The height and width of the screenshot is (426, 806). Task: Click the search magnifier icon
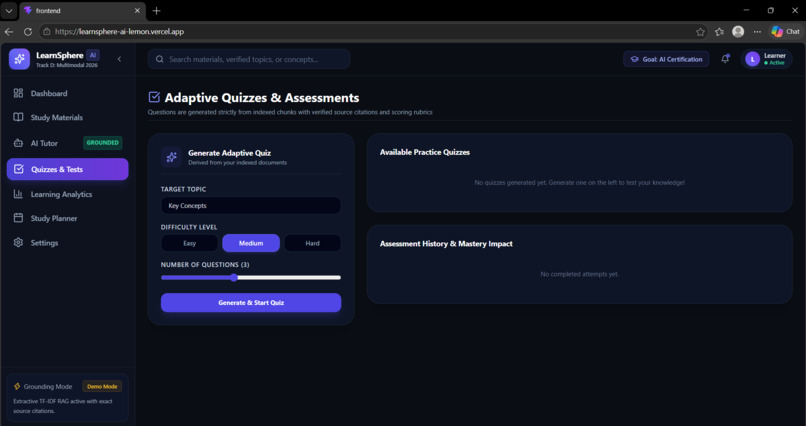(x=160, y=59)
